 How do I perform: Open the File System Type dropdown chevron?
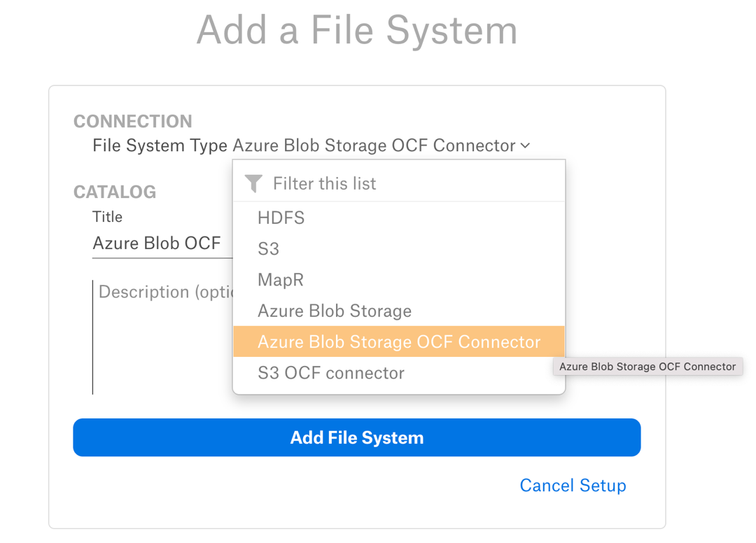526,146
